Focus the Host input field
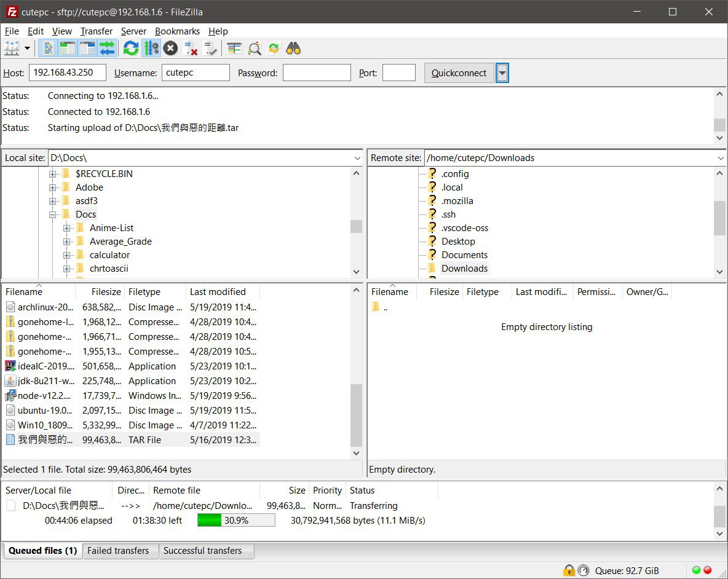The image size is (728, 579). point(67,73)
